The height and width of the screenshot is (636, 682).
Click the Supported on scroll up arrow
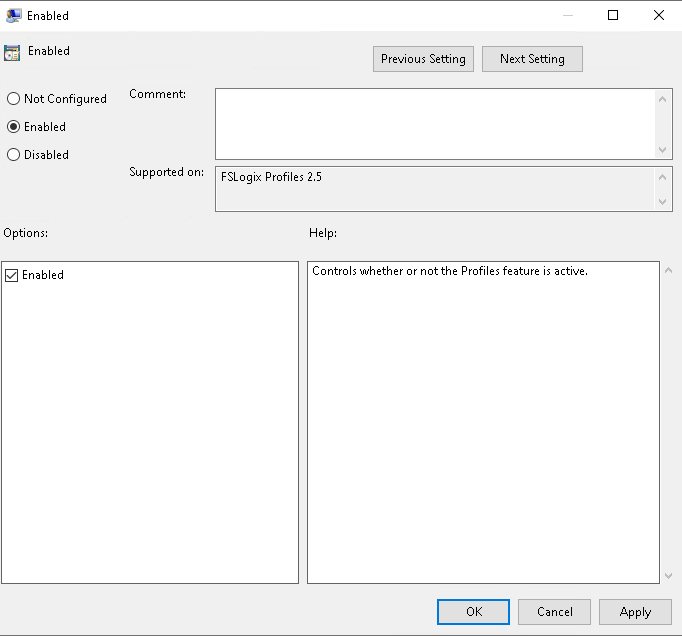tap(662, 177)
